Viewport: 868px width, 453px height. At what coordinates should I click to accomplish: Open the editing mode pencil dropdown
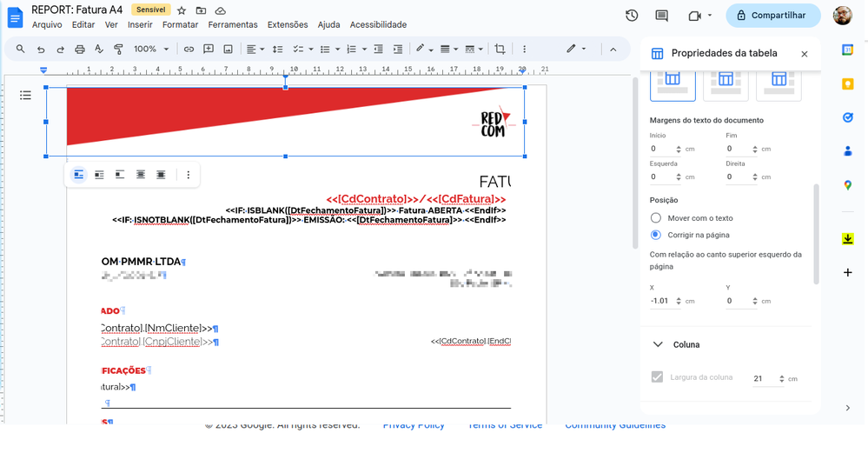click(x=576, y=49)
